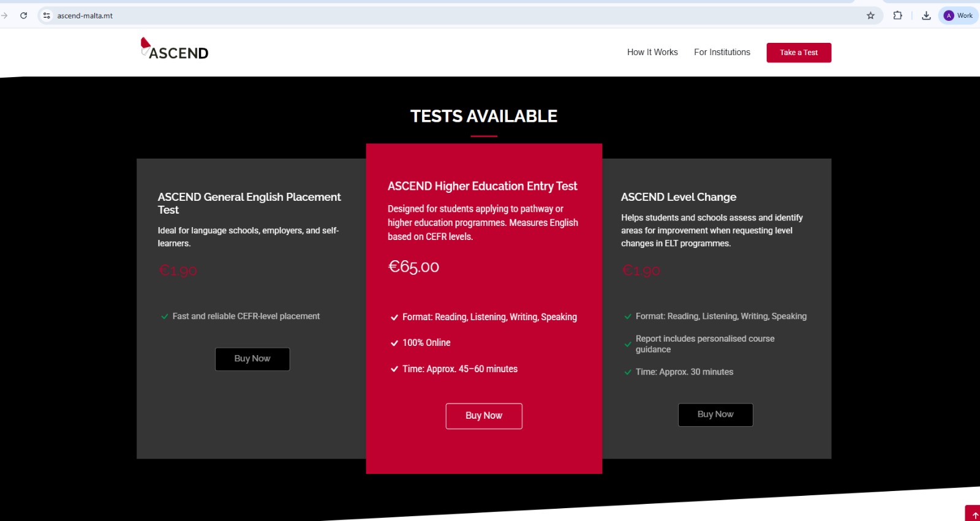Buy Now for ASCEND Level Change
980x521 pixels.
(715, 414)
